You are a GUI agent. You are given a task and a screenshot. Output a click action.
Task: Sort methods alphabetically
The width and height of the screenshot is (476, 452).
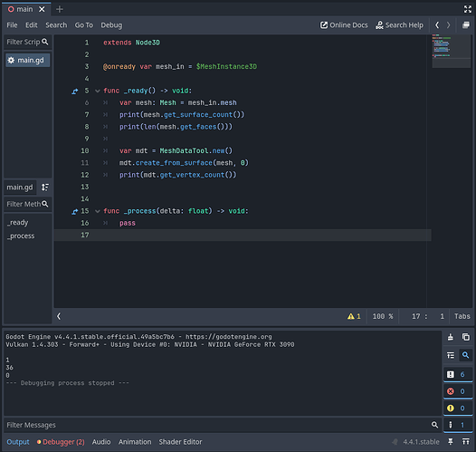45,188
